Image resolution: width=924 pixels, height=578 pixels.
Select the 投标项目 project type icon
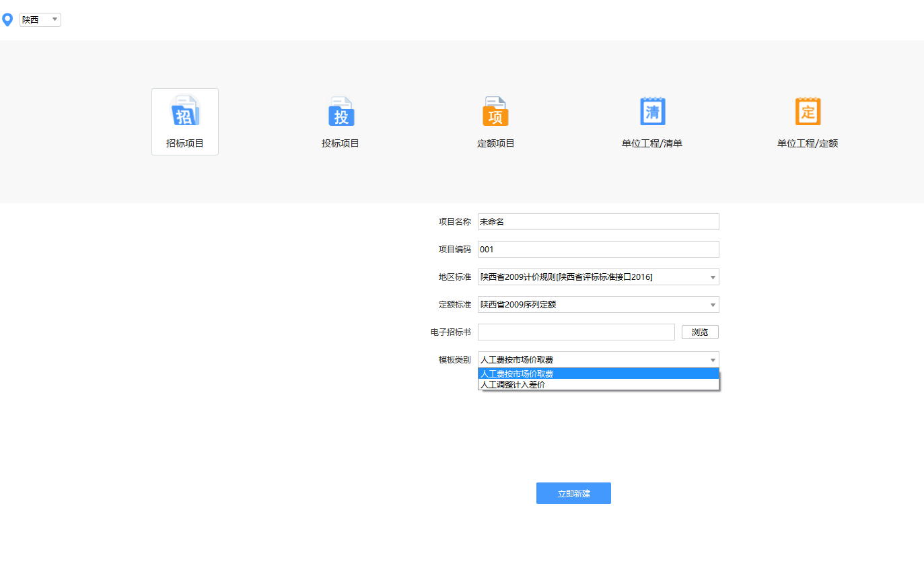pos(341,112)
